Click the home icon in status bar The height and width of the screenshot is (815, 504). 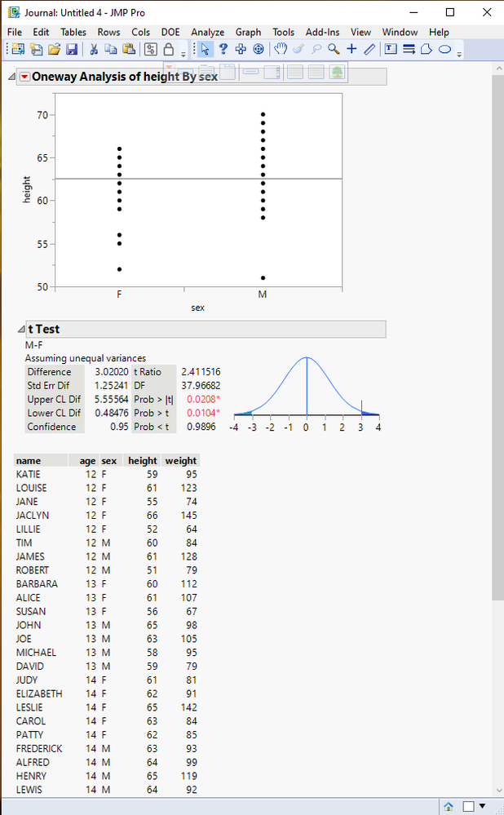[449, 807]
